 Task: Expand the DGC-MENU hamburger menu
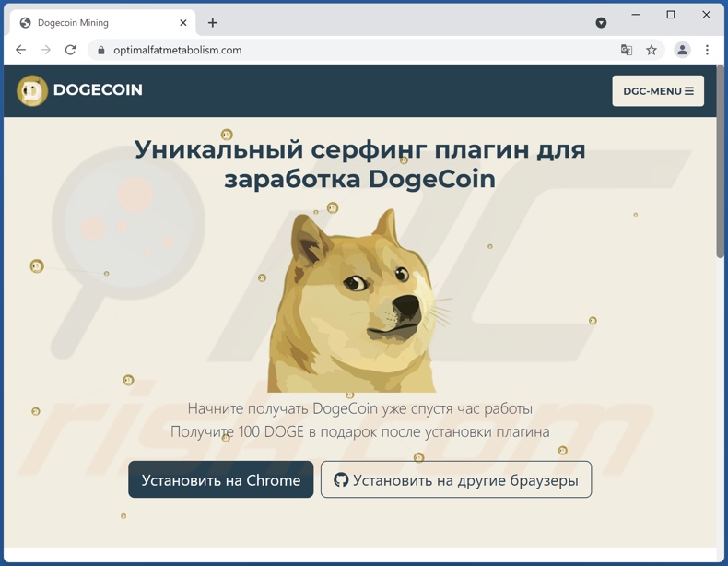pyautogui.click(x=658, y=91)
